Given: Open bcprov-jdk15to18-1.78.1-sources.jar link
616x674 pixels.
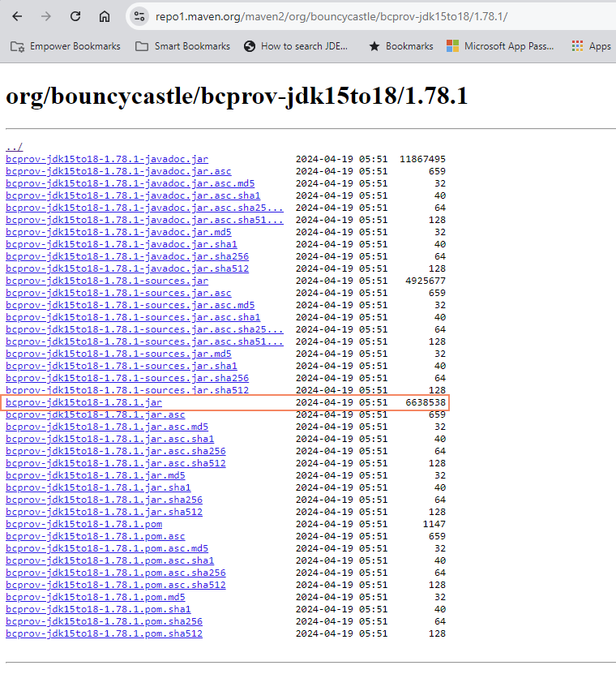Looking at the screenshot, I should (x=106, y=281).
